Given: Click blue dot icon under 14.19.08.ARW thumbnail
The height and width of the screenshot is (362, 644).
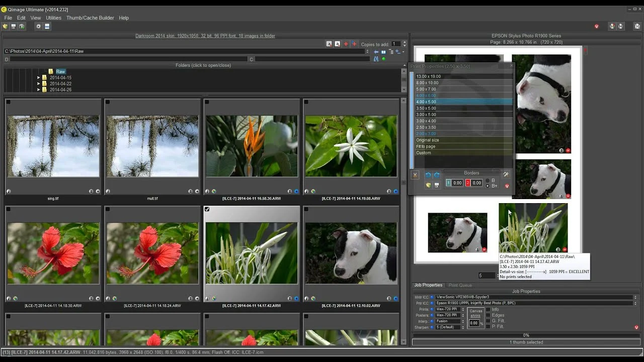Looking at the screenshot, I should [x=395, y=191].
